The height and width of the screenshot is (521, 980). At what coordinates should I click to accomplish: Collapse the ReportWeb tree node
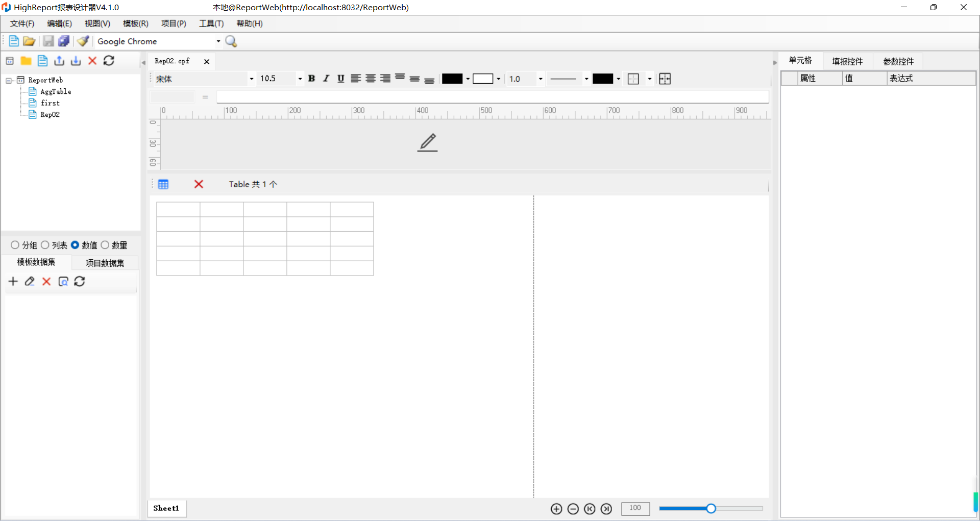pyautogui.click(x=9, y=81)
